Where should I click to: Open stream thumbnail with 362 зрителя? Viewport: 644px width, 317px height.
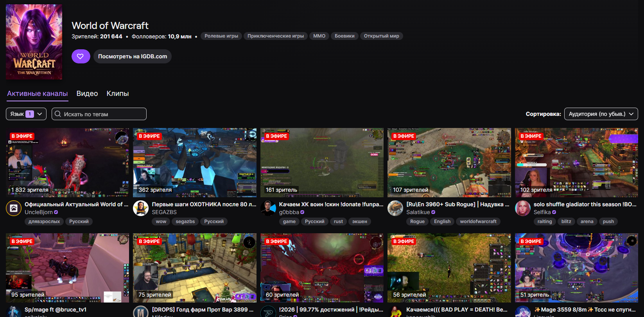tap(195, 162)
